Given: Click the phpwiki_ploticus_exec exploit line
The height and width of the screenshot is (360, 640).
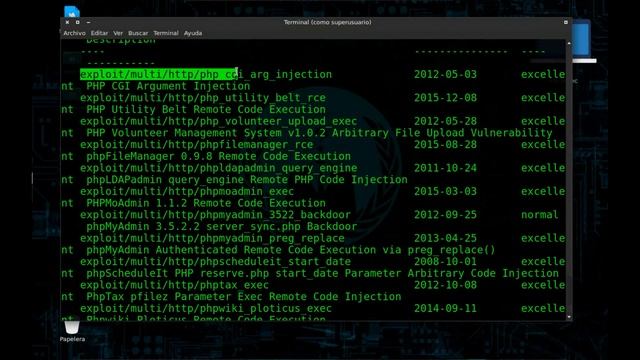Looking at the screenshot, I should (206, 309).
